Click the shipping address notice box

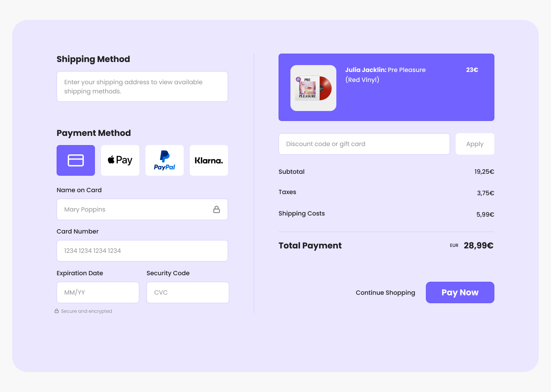click(x=142, y=87)
